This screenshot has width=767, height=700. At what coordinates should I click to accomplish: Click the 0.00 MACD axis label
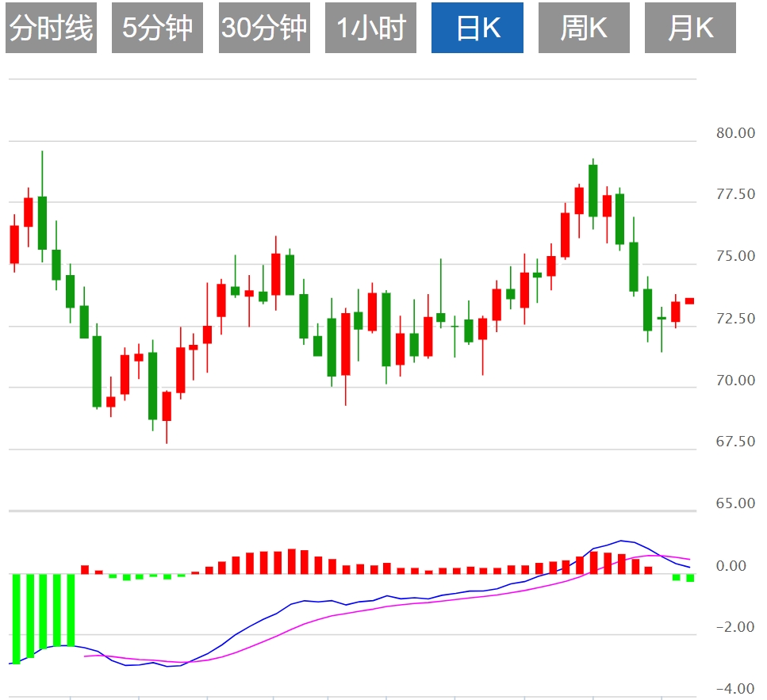point(731,566)
